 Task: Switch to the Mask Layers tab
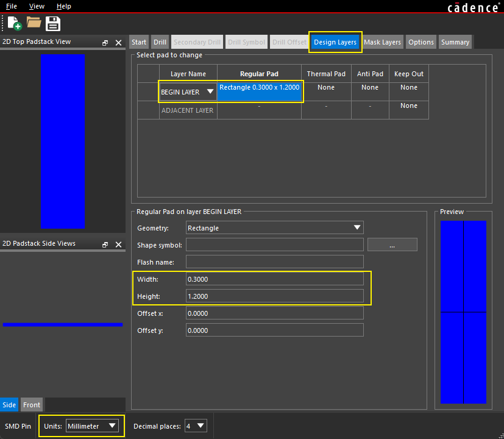click(x=382, y=42)
